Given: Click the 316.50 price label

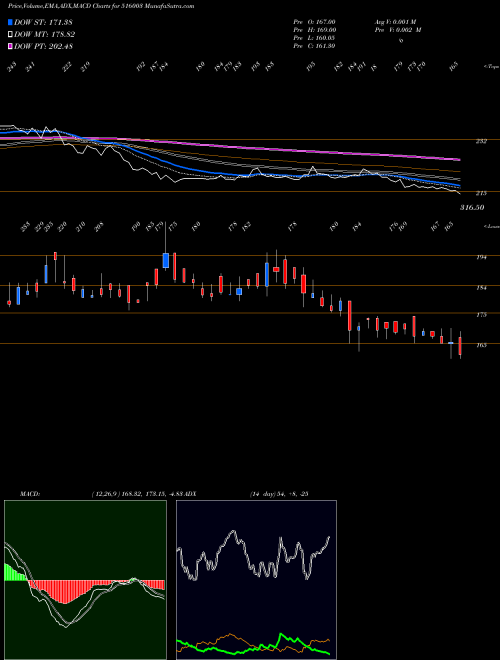Looking at the screenshot, I should (x=472, y=208).
